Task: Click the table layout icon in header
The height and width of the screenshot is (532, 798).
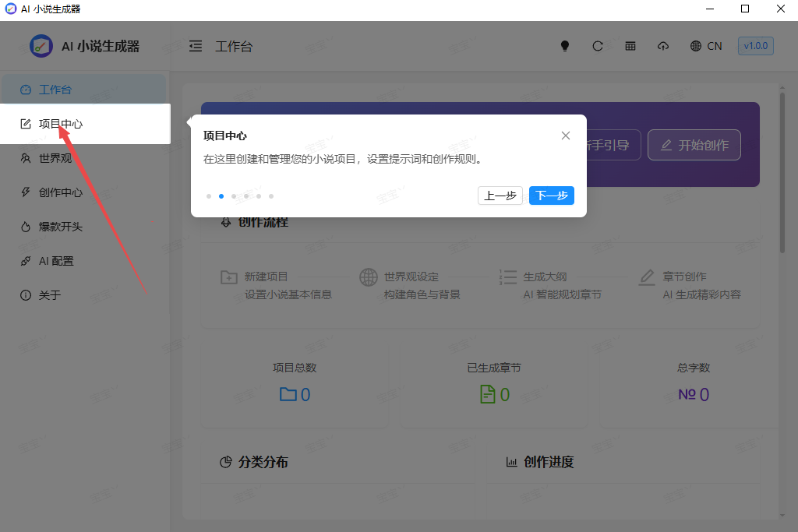Action: (630, 46)
